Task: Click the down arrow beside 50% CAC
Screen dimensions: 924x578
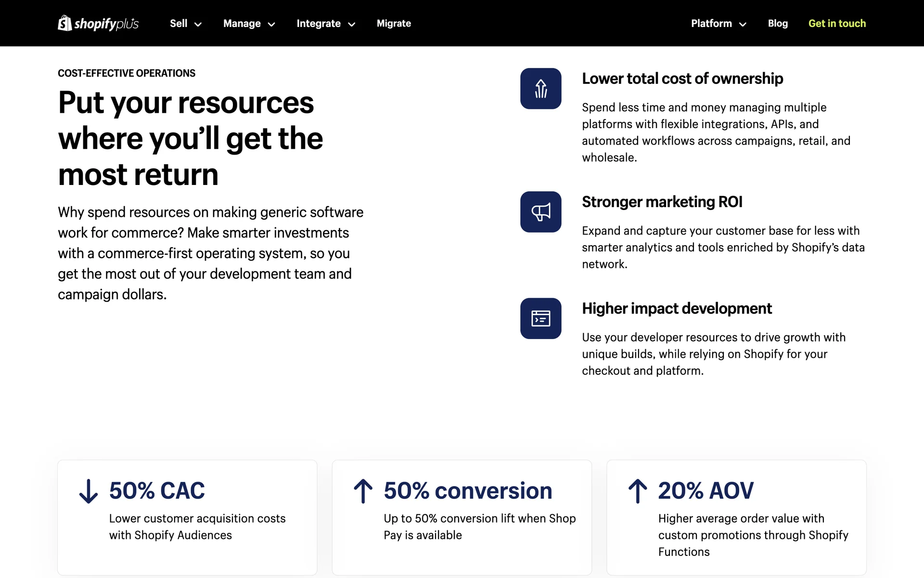Action: click(89, 491)
